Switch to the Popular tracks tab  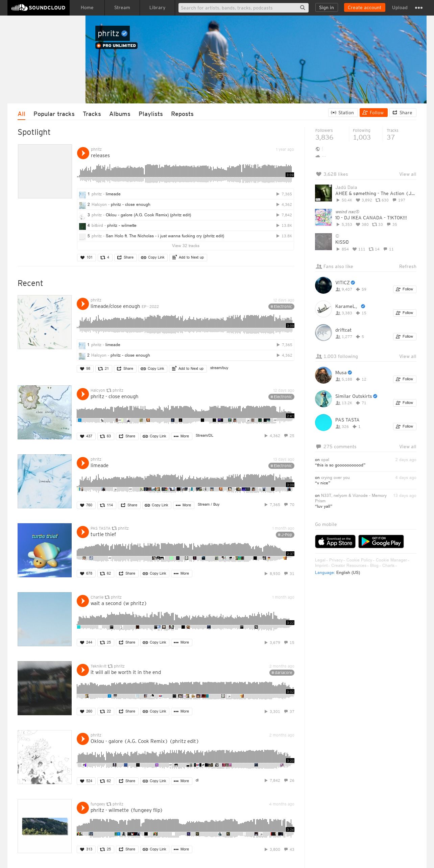pyautogui.click(x=54, y=114)
